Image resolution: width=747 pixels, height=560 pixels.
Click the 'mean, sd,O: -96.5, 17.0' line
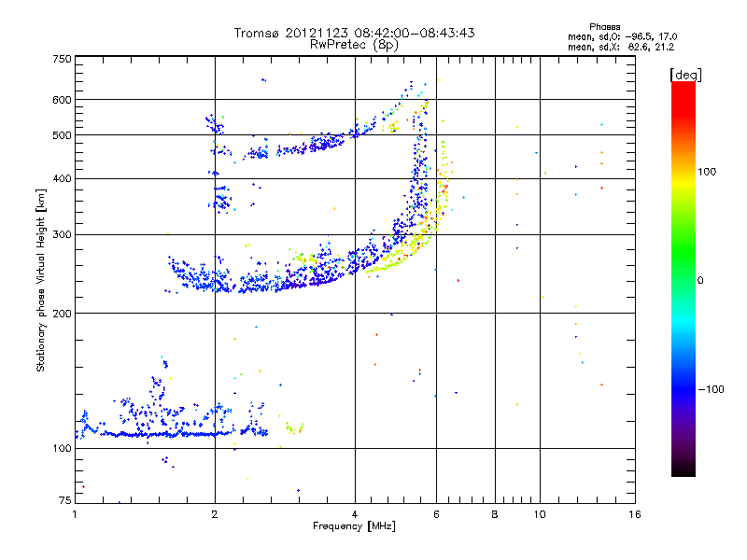coord(622,36)
